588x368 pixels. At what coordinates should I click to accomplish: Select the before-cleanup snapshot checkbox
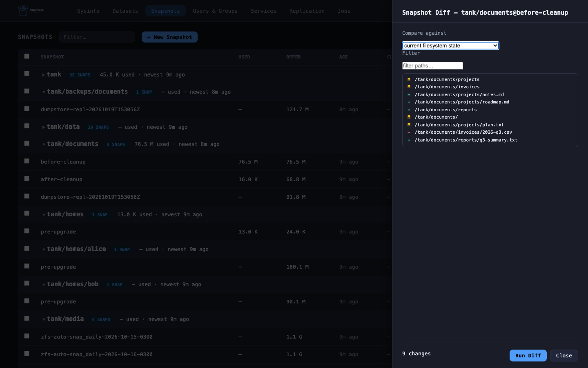(27, 161)
